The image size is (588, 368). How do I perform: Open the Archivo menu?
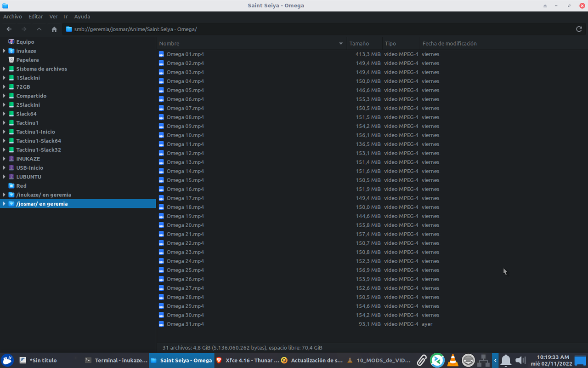[12, 17]
